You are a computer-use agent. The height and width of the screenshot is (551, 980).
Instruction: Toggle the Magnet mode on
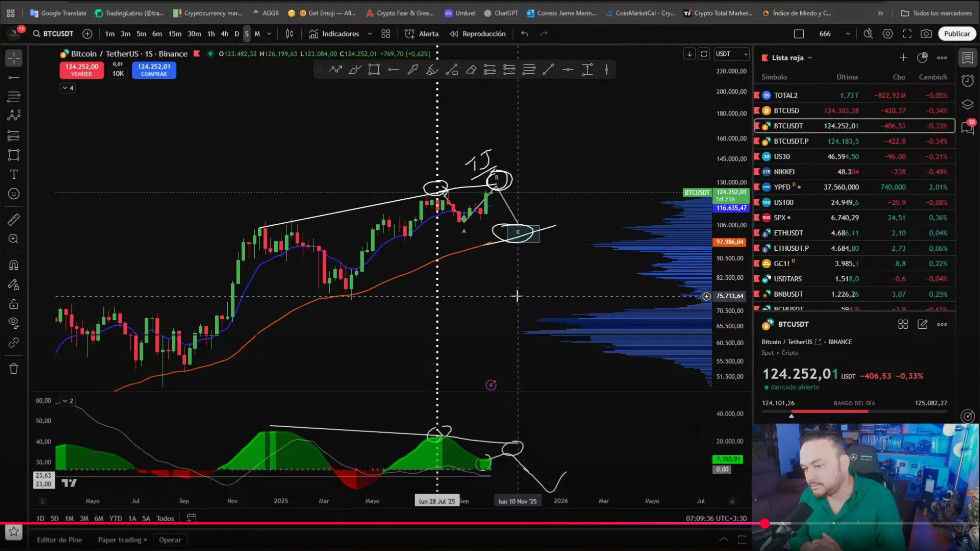[13, 265]
